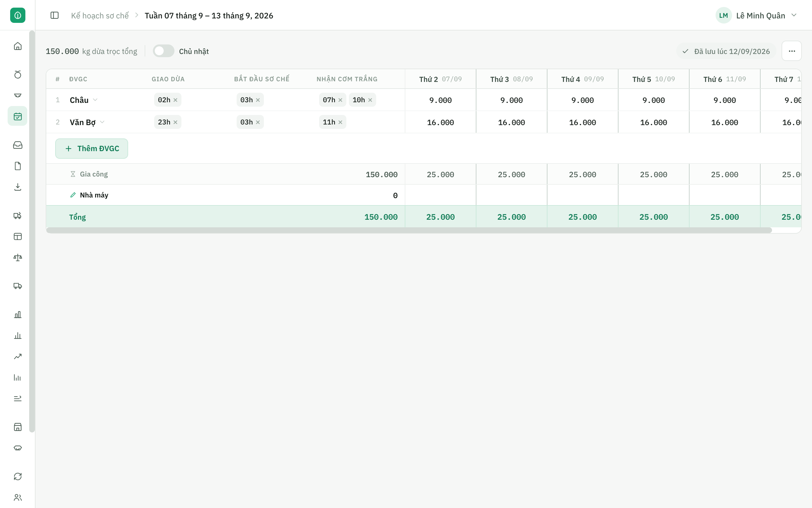The width and height of the screenshot is (812, 508).
Task: Remove the 11h tag in Văn Bợ row
Action: (340, 122)
